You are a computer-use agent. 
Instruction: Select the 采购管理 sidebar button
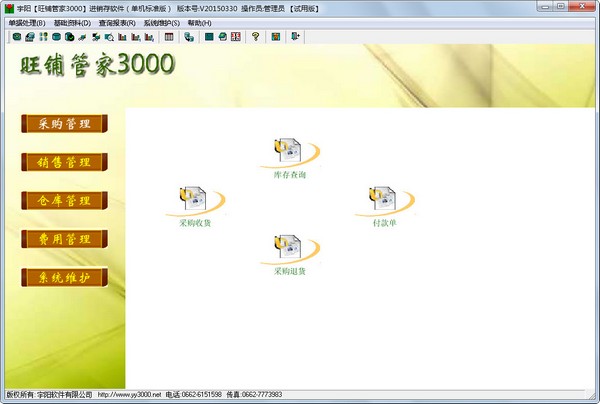pos(64,124)
